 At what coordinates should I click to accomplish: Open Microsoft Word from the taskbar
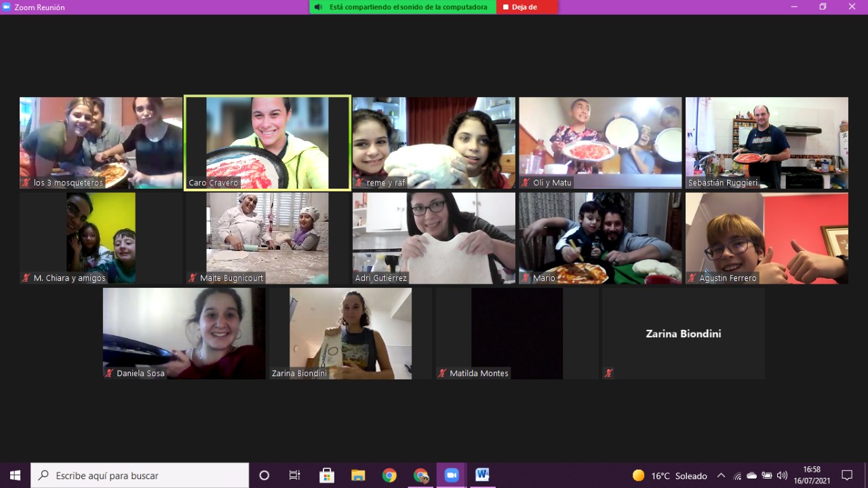click(x=482, y=475)
